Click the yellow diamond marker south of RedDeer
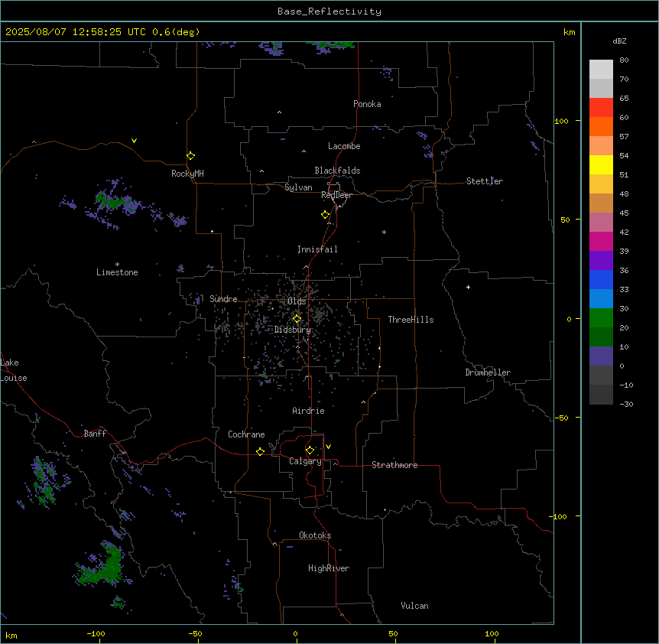Image resolution: width=659 pixels, height=644 pixels. click(x=325, y=214)
